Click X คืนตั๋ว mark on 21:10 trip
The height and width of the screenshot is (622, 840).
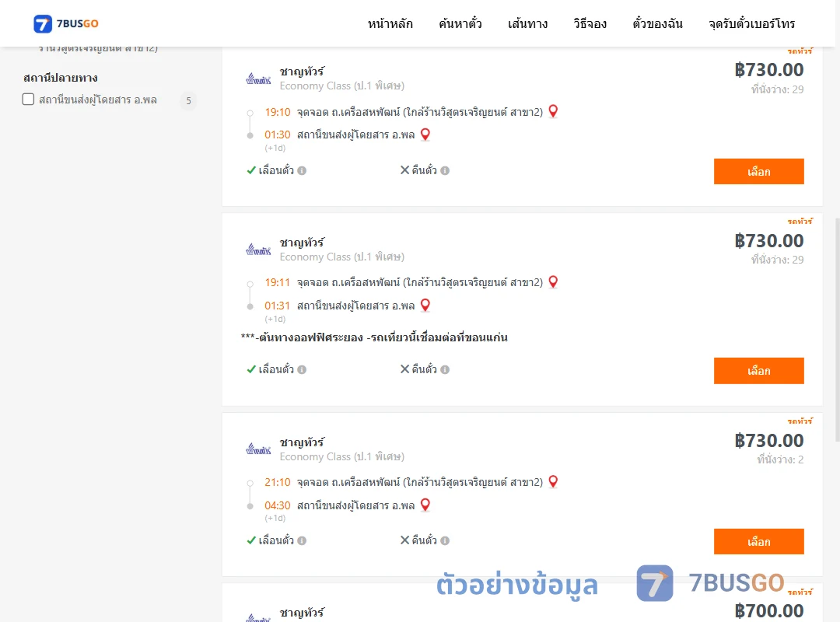click(405, 540)
